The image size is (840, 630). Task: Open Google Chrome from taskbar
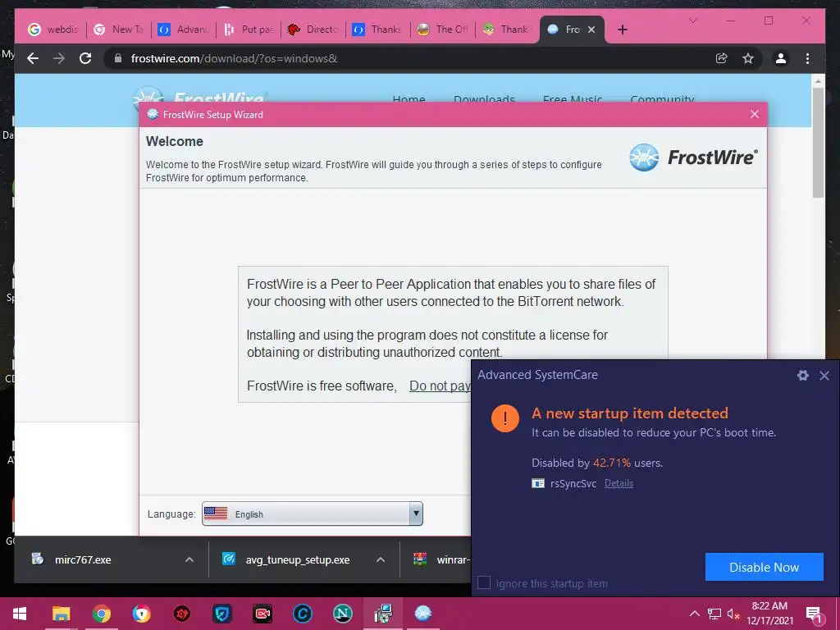click(101, 614)
